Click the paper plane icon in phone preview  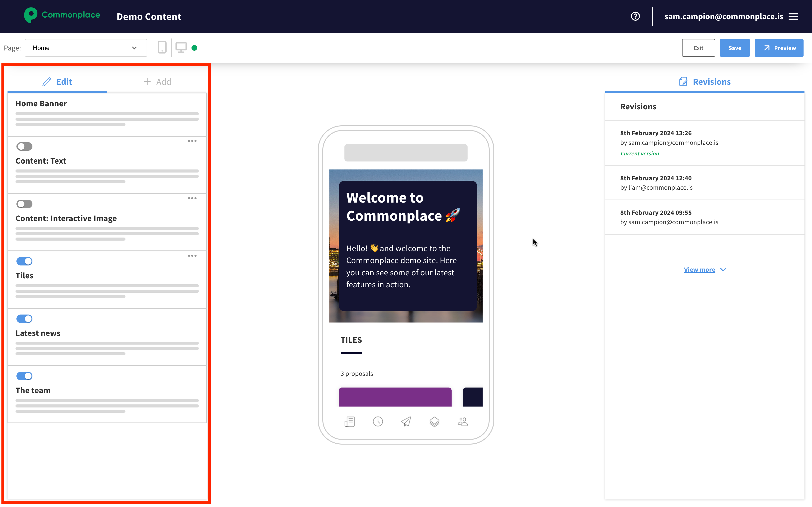406,422
